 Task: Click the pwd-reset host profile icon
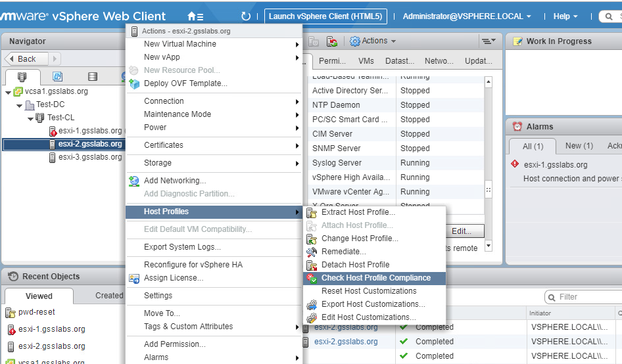[11, 313]
